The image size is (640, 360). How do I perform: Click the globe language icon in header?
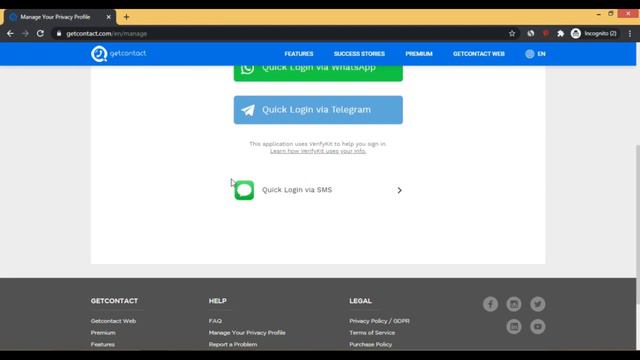(x=530, y=54)
